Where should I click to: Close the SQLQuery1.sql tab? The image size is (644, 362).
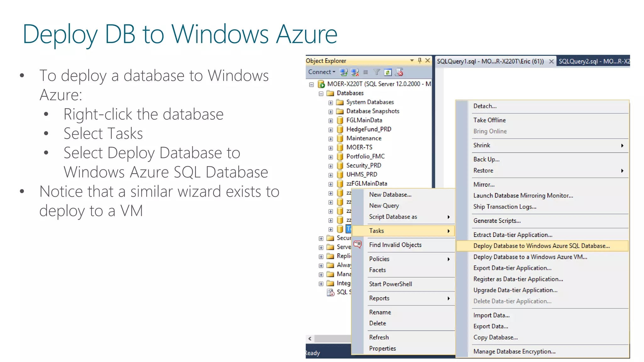coord(551,62)
